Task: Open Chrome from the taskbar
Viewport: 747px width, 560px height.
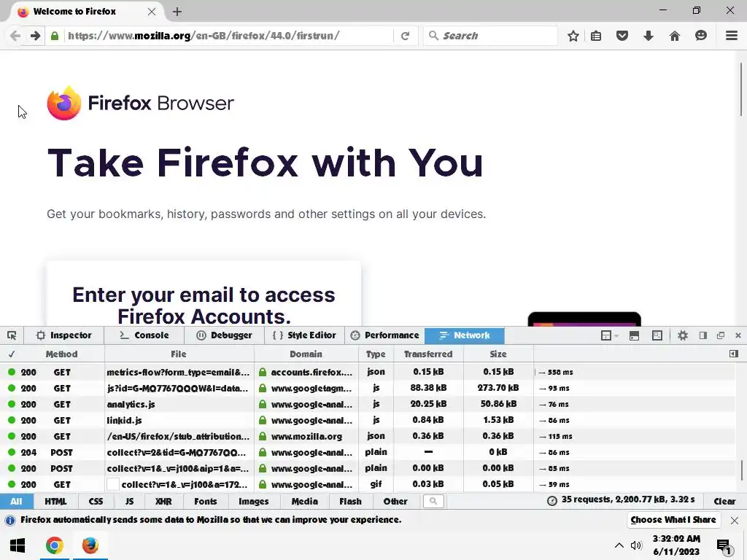Action: (54, 545)
